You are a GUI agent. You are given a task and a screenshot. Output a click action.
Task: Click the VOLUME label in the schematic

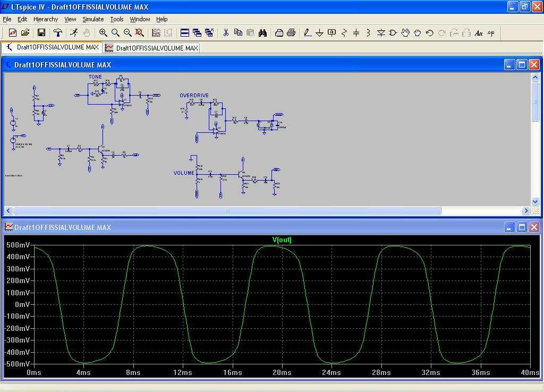pos(184,173)
